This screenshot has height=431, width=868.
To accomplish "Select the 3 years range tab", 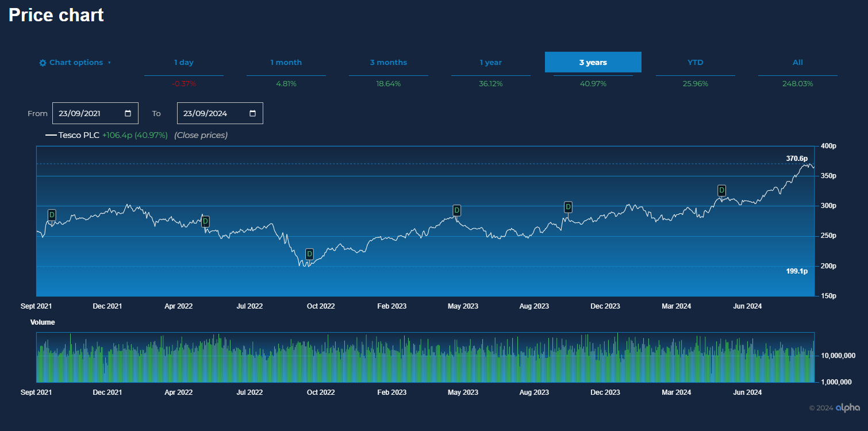I will point(593,62).
